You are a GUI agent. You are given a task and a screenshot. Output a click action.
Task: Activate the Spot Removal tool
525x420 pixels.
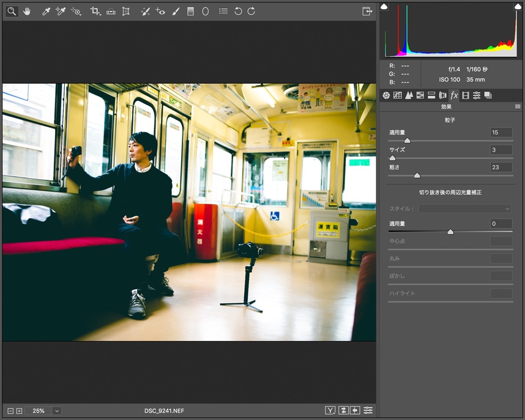click(x=145, y=11)
